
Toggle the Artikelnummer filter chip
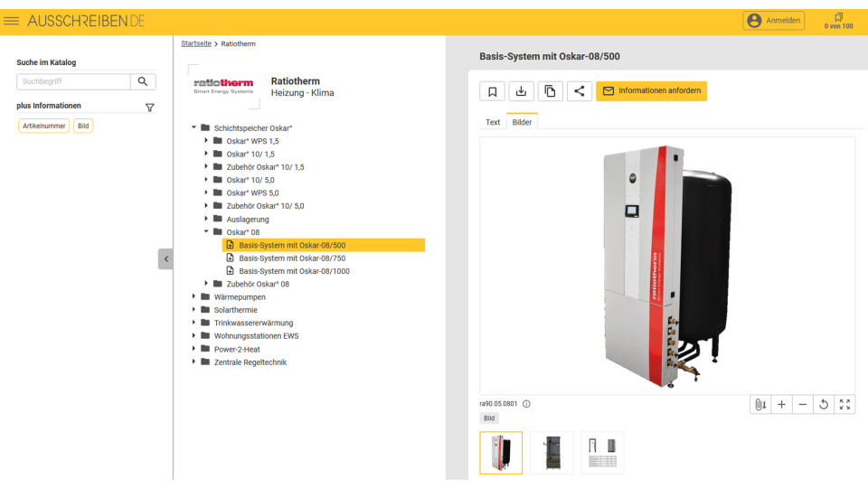(x=43, y=126)
